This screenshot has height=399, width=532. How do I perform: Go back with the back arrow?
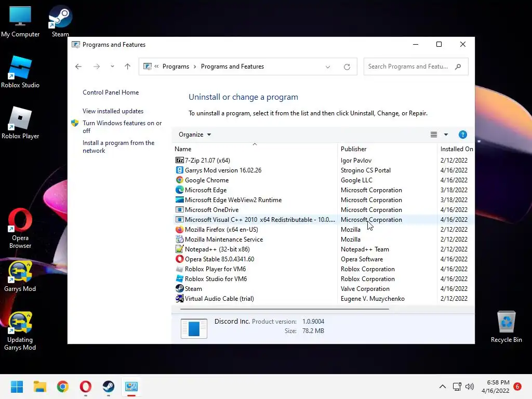pos(78,66)
